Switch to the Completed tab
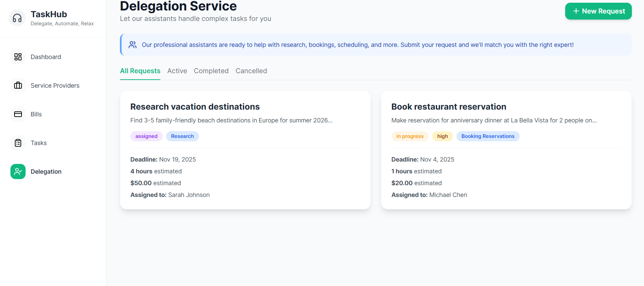 coord(211,71)
